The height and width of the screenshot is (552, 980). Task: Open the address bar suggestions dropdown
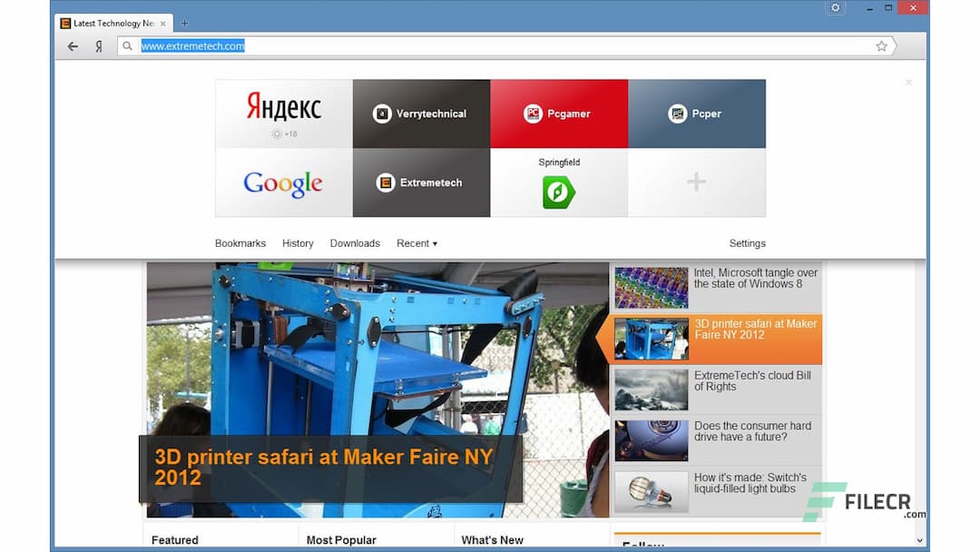894,45
